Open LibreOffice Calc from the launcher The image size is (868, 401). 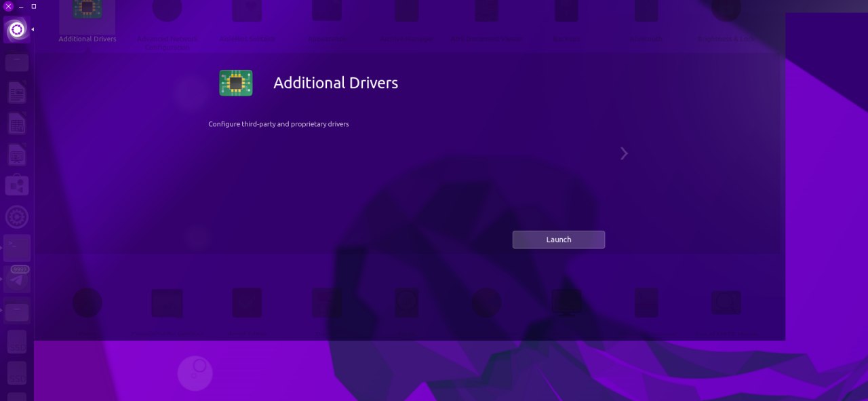[x=17, y=124]
